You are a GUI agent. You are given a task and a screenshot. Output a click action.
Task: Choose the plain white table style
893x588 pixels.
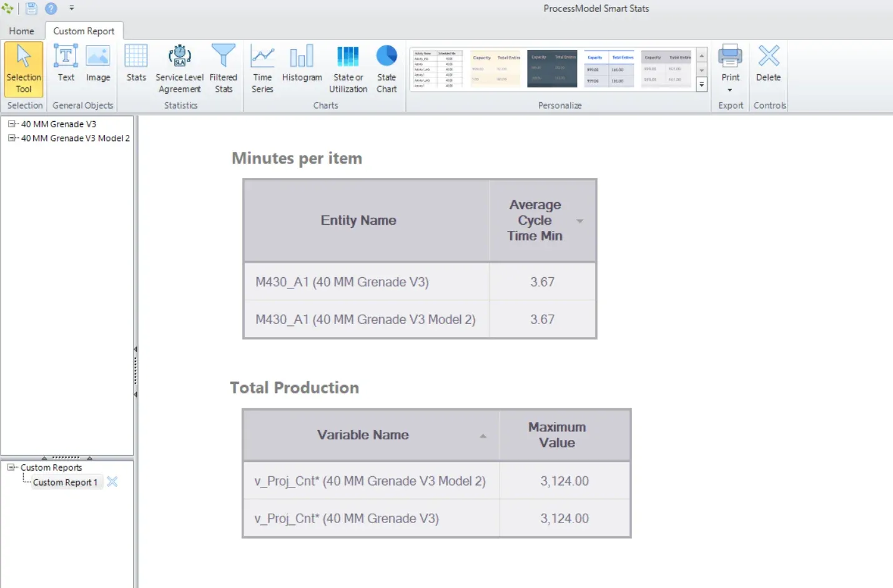(x=437, y=69)
